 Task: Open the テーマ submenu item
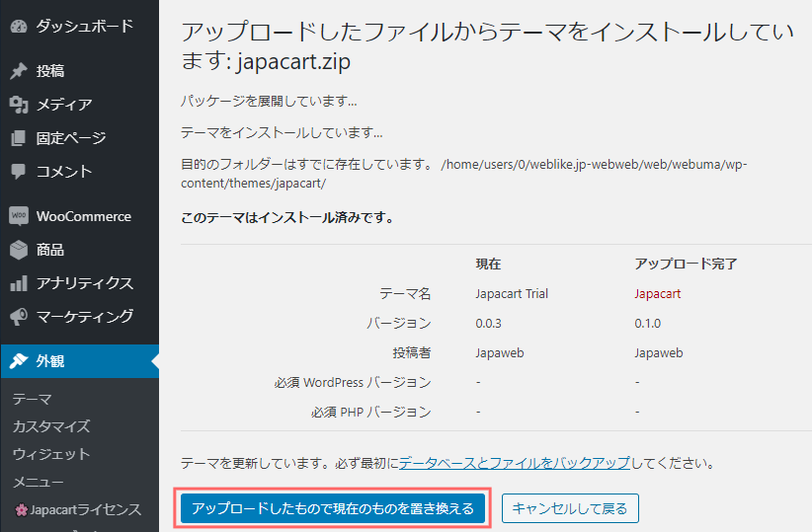33,399
